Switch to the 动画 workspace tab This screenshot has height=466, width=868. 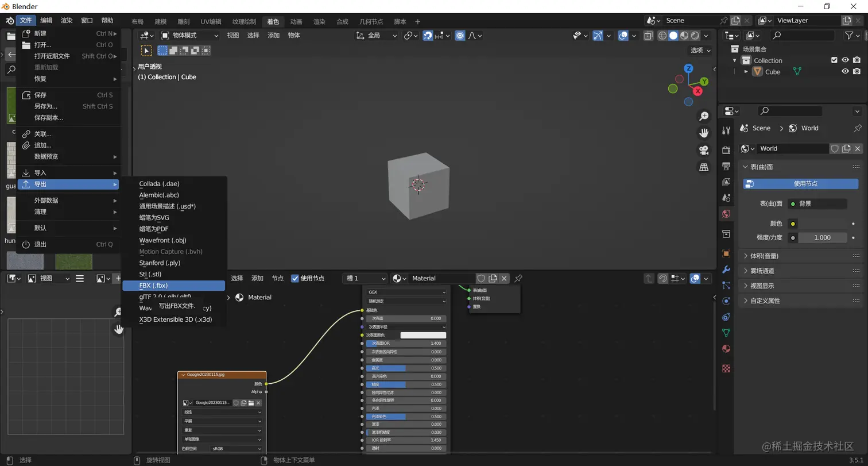point(296,21)
